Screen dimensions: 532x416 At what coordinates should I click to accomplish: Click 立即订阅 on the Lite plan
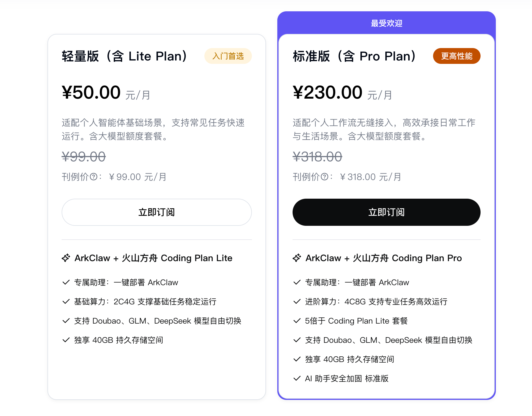[x=156, y=212]
